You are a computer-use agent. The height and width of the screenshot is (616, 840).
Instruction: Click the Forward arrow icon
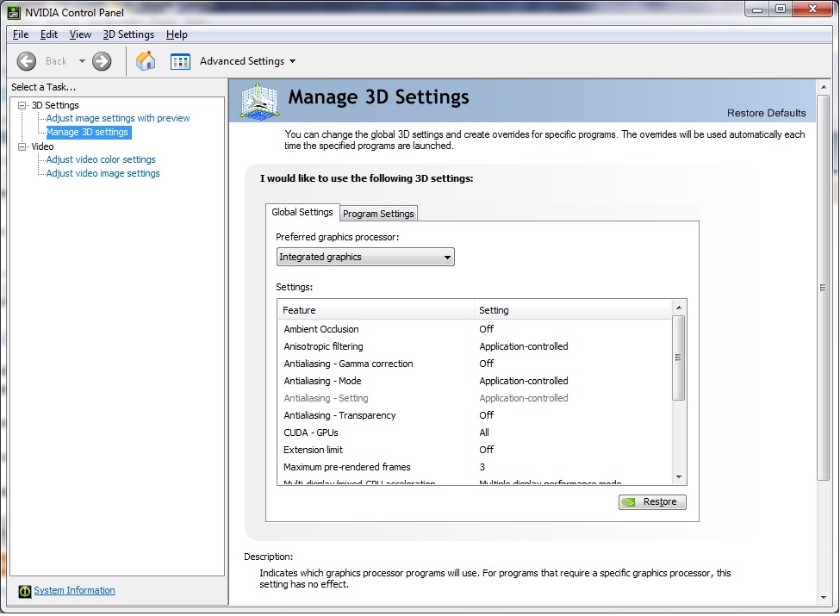(102, 61)
